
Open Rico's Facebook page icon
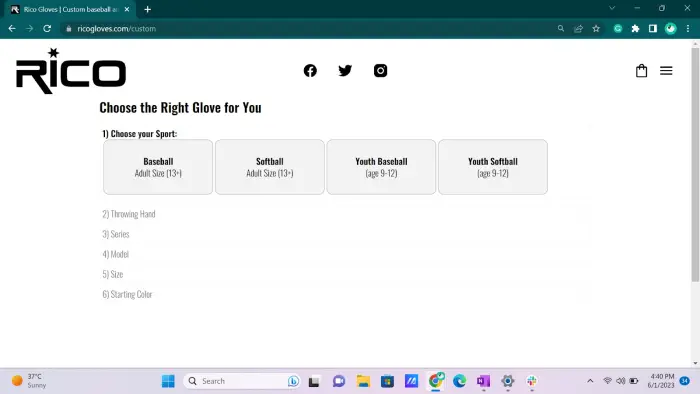310,71
